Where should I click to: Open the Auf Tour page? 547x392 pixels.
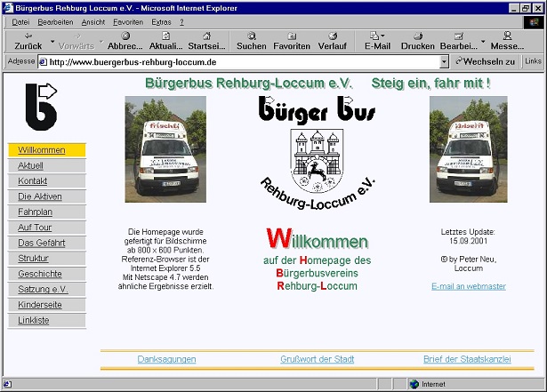[x=47, y=228]
